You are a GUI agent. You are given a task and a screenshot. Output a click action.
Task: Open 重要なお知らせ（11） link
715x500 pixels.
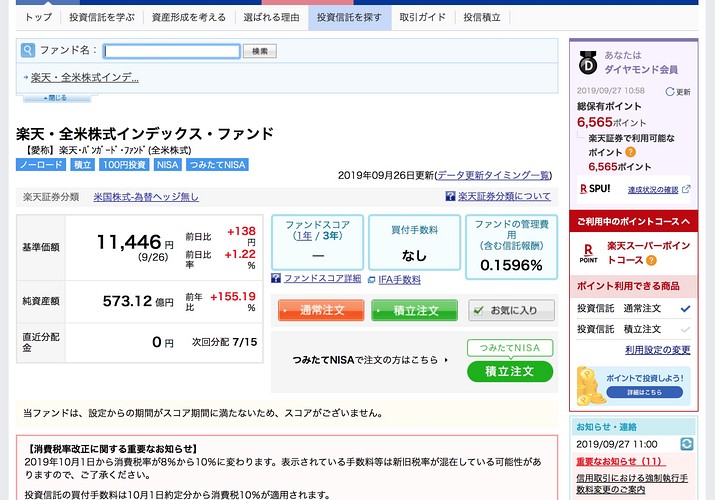coord(621,461)
